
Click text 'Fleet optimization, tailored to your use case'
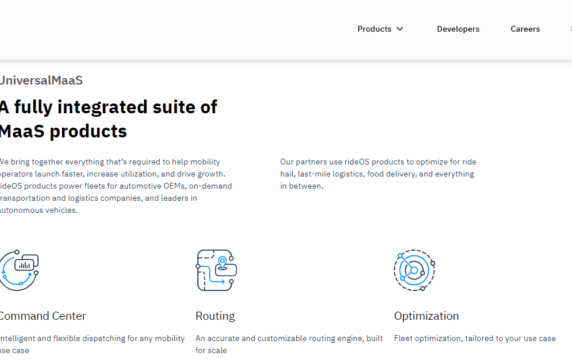475,338
